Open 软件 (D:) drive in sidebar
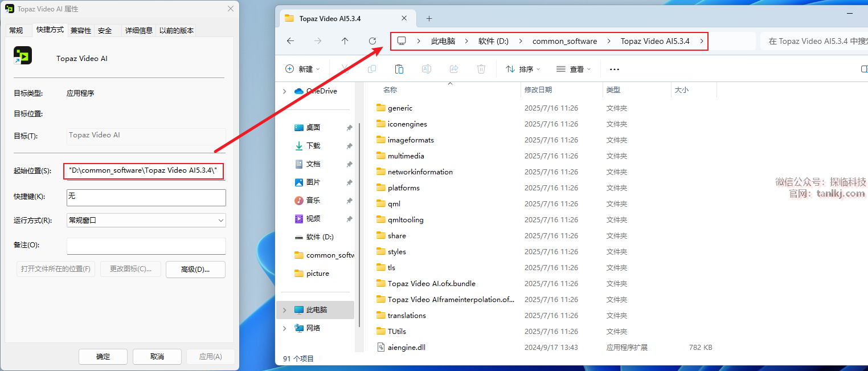This screenshot has width=868, height=371. [x=314, y=237]
